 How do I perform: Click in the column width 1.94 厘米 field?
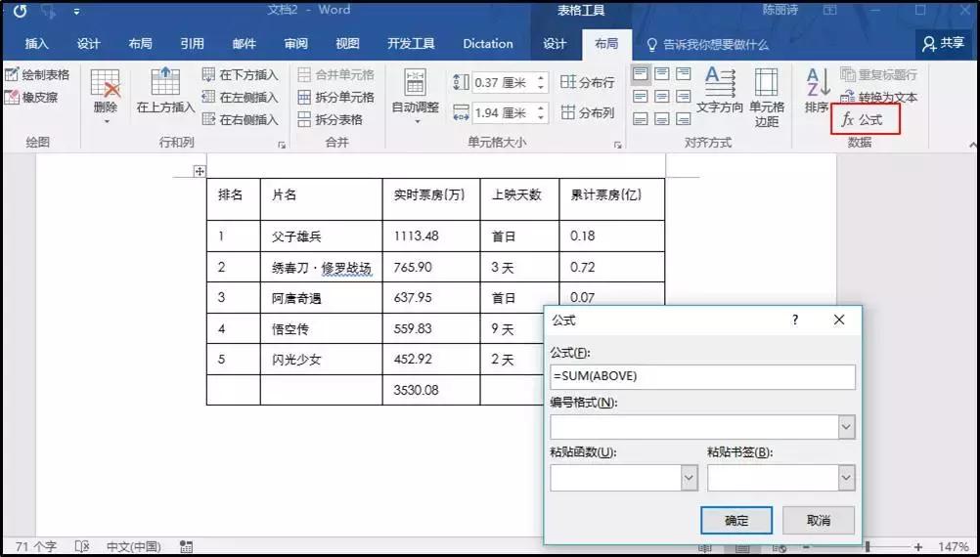click(503, 113)
